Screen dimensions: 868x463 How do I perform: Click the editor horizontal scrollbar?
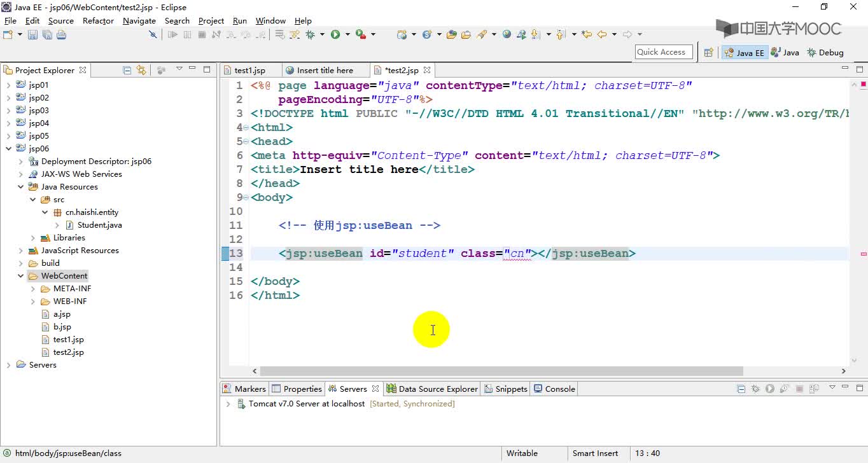[501, 371]
